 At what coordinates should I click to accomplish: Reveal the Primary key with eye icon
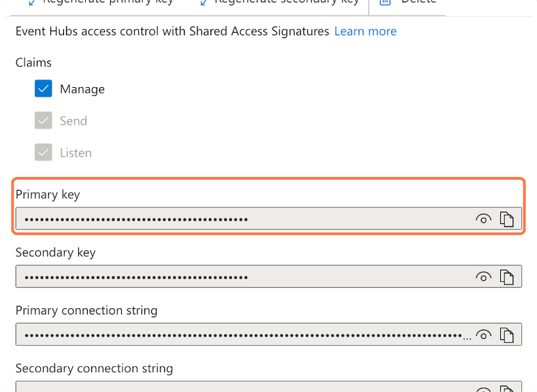point(483,219)
